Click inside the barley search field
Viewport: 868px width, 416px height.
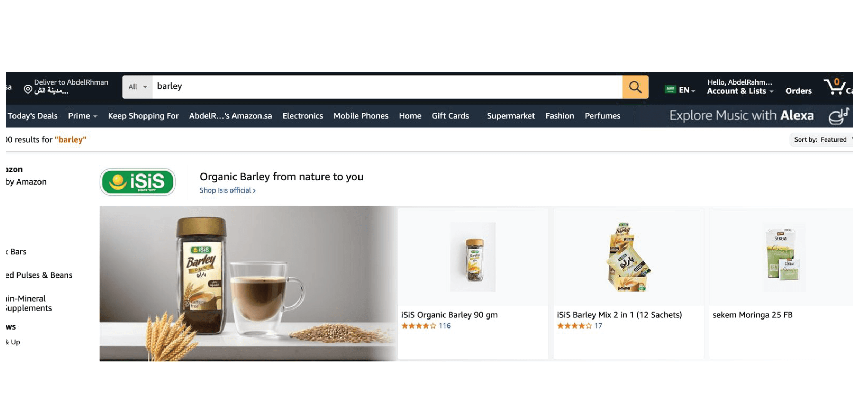tap(387, 87)
